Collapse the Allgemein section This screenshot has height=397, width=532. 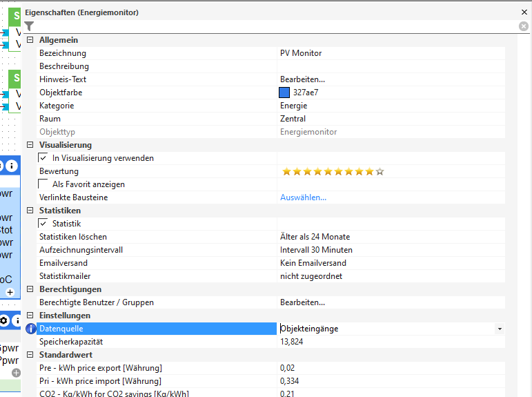tap(30, 40)
